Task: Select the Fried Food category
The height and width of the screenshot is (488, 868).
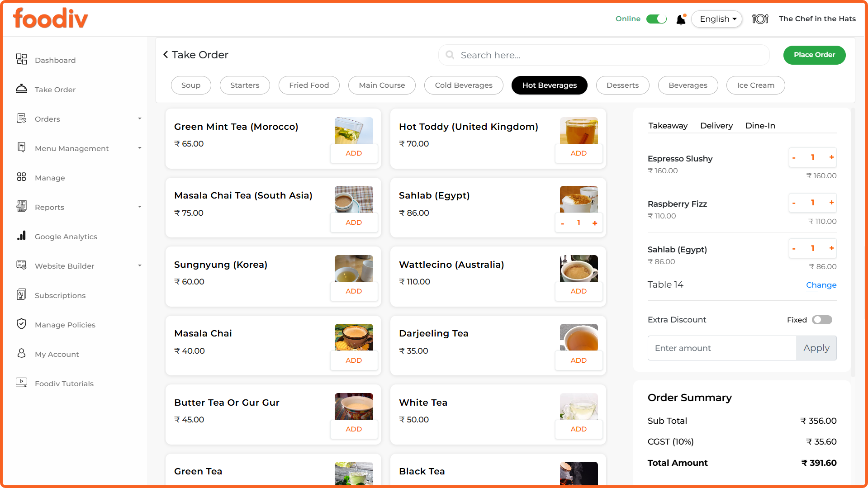Action: [x=309, y=85]
